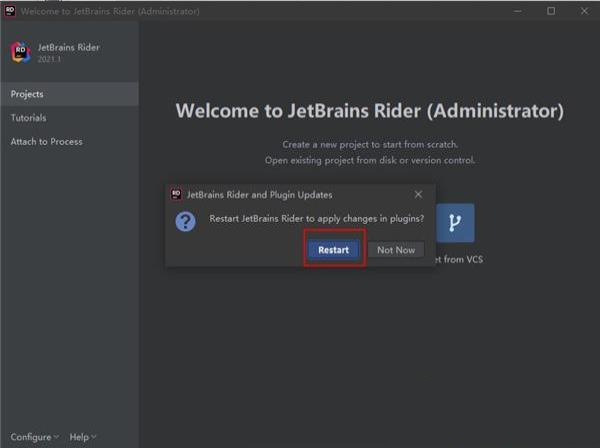Click the Welcome to JetBrains Rider heading

[x=369, y=111]
